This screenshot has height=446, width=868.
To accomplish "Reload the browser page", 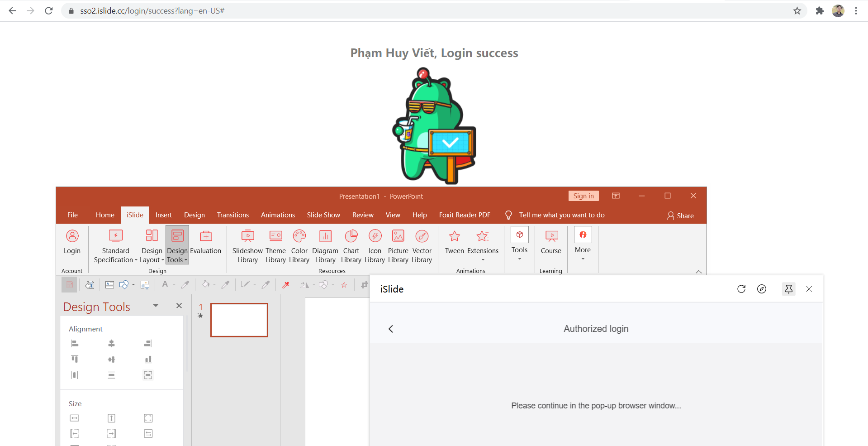I will pyautogui.click(x=49, y=11).
